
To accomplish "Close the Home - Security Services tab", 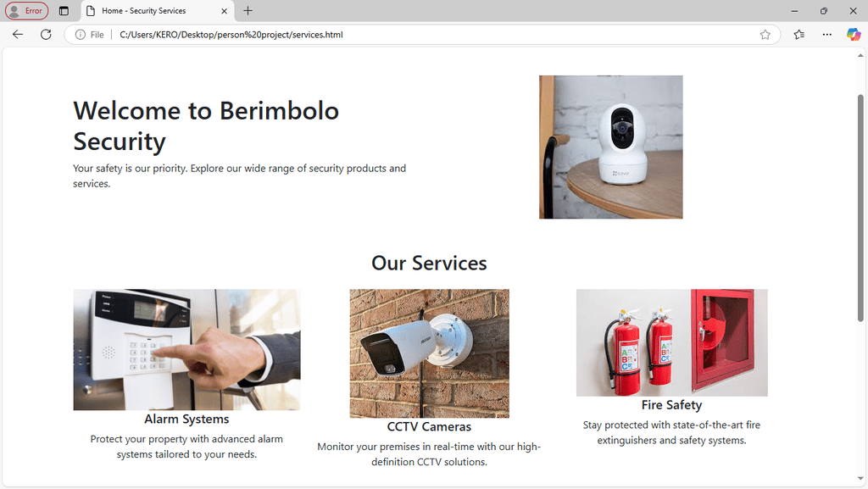I will pyautogui.click(x=224, y=10).
